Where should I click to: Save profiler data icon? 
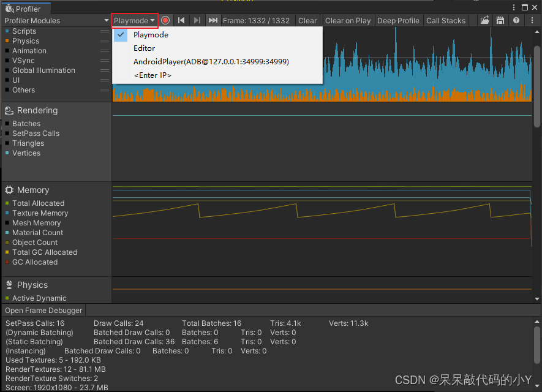500,20
